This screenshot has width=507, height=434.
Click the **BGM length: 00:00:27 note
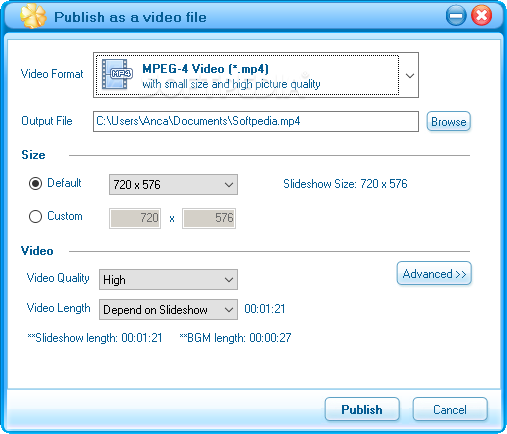(235, 338)
